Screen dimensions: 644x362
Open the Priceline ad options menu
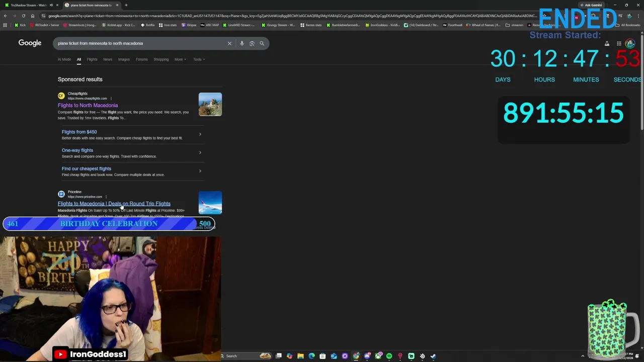[106, 197]
